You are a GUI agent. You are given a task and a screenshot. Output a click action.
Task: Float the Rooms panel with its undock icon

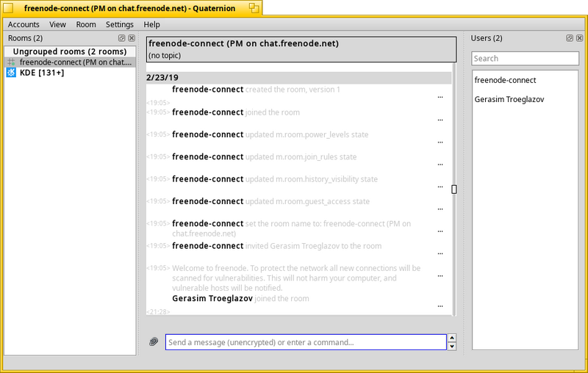[121, 38]
